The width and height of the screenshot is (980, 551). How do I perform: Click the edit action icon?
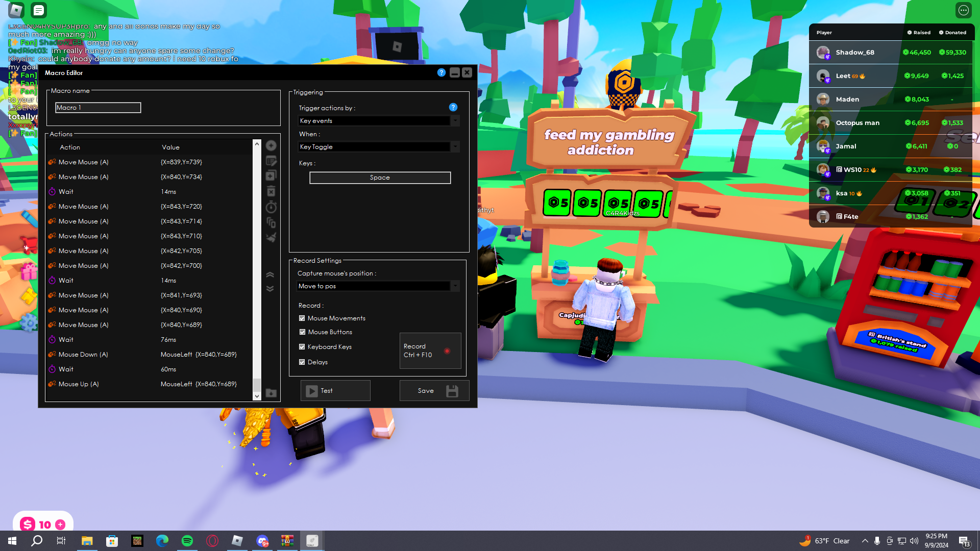[x=271, y=161]
